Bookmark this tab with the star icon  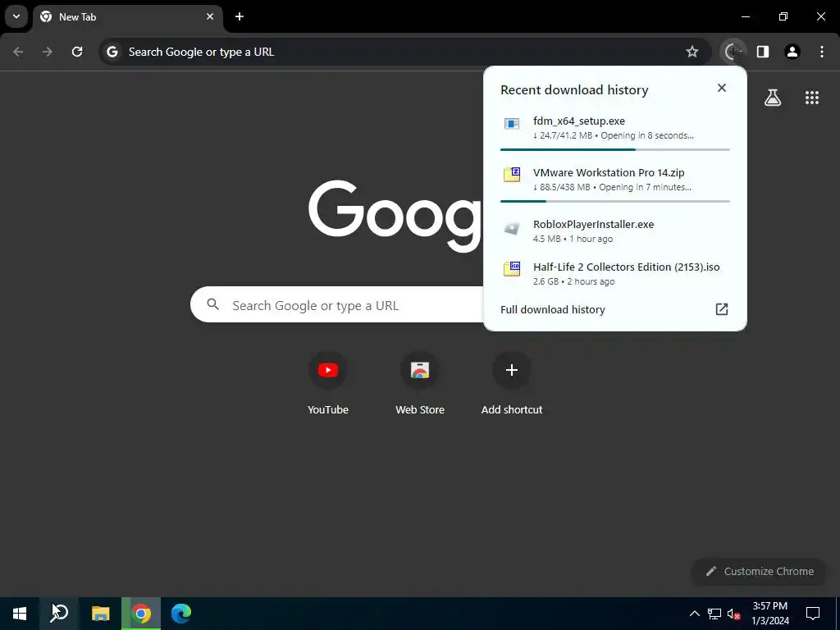point(692,52)
